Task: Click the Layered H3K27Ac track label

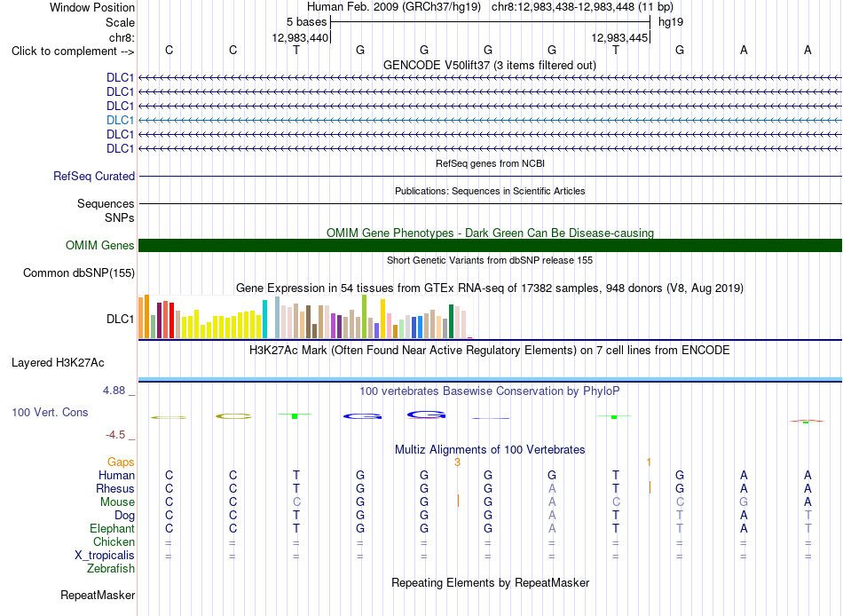Action: click(58, 363)
